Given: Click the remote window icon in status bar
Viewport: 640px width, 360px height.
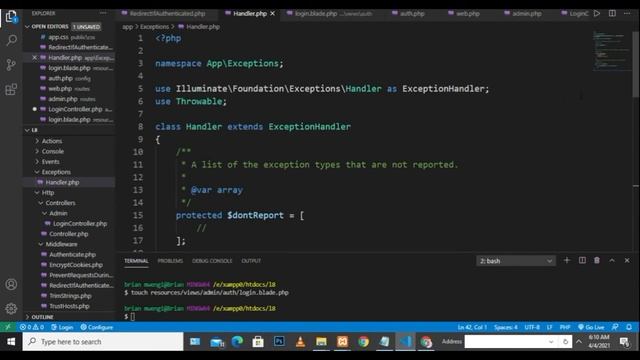Looking at the screenshot, I should (8, 327).
